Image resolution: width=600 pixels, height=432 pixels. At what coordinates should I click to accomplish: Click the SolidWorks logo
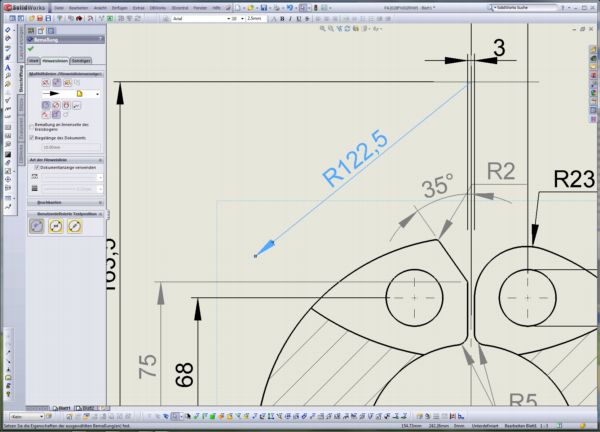point(25,8)
